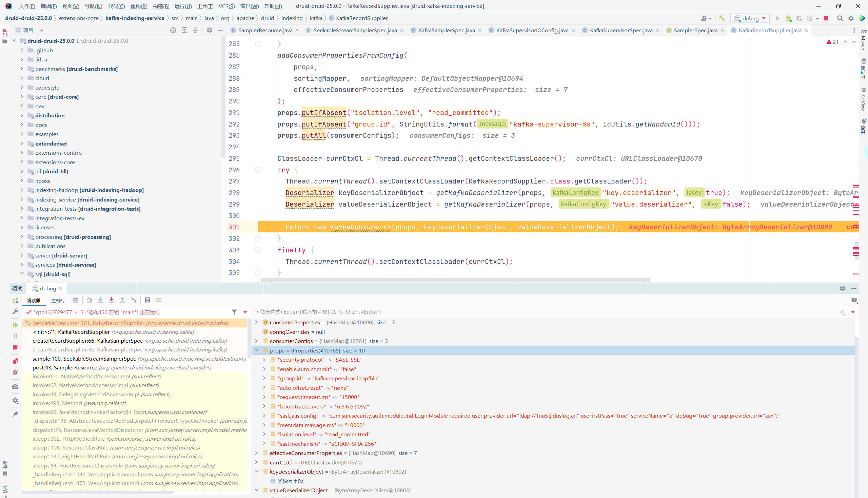Toggle Mute Breakpoints slashed circle icon

(15, 372)
